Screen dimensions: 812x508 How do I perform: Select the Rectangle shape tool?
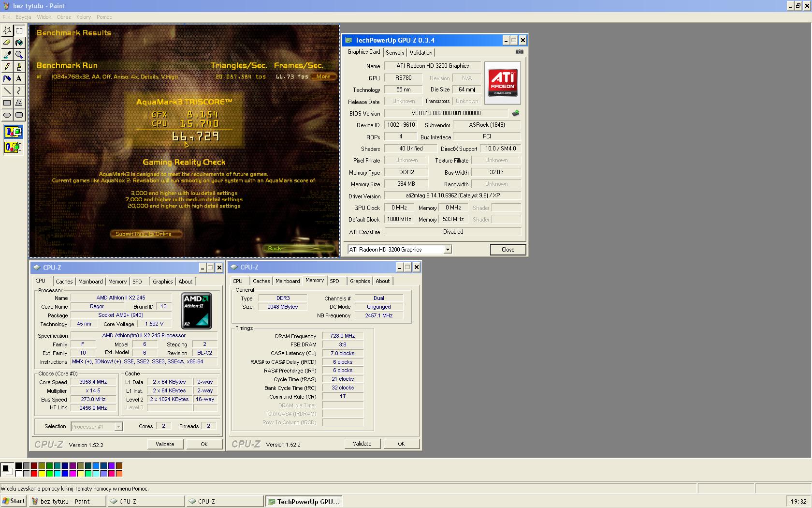click(x=7, y=103)
